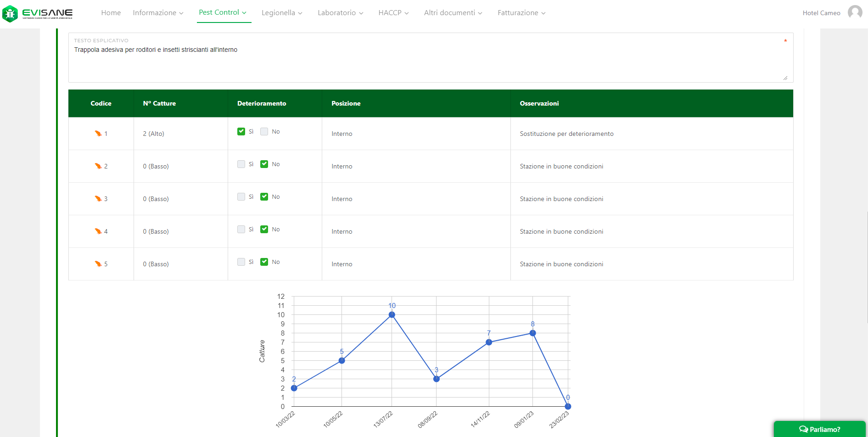Open the Fatturazione dropdown
The image size is (868, 437).
point(521,13)
